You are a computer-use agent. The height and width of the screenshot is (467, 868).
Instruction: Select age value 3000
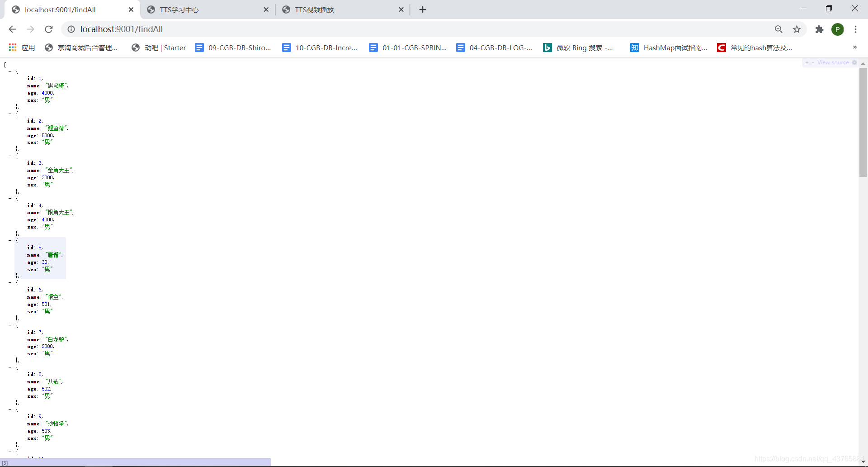click(x=47, y=177)
